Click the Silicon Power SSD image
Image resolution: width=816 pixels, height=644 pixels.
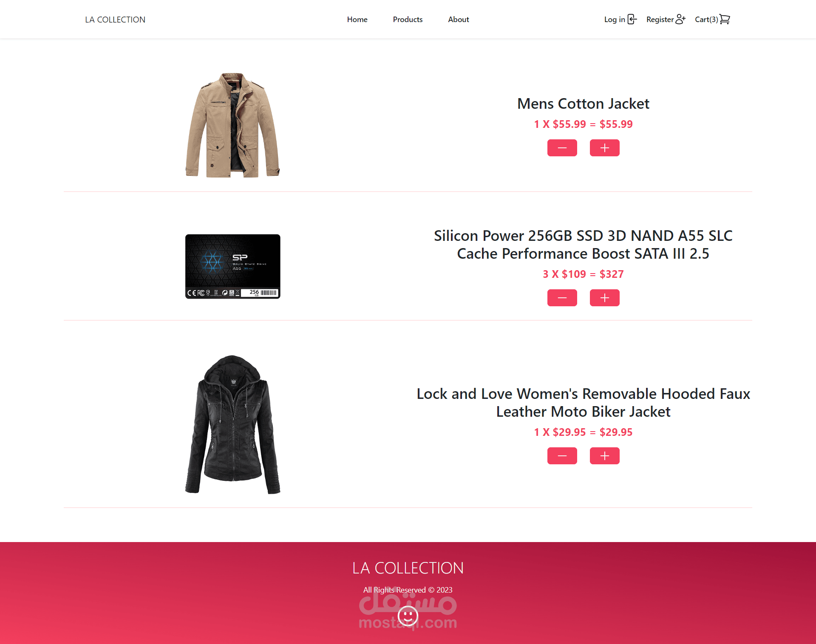click(x=232, y=266)
